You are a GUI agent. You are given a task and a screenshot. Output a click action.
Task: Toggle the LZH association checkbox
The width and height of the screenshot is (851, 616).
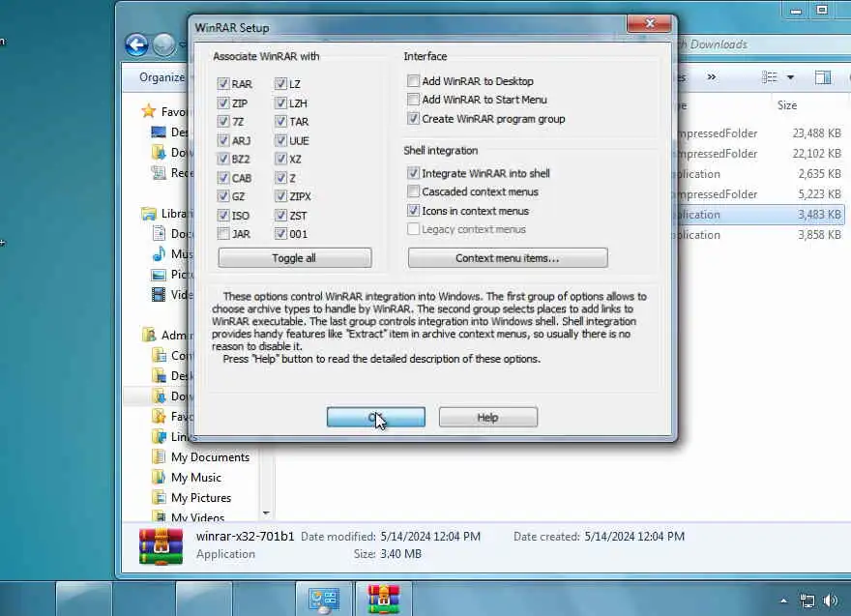280,103
